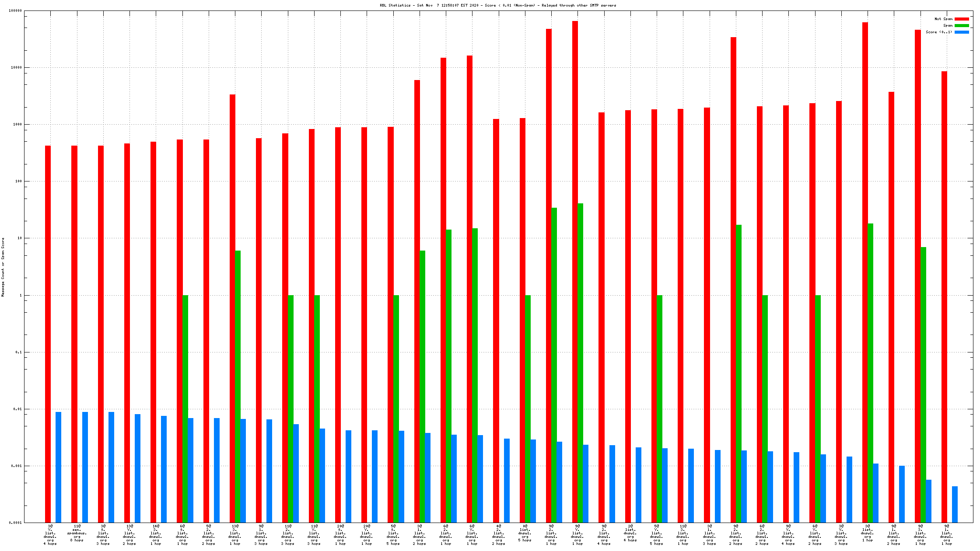Select the 'Not Spam' legend label text
The height and width of the screenshot is (551, 980).
943,19
